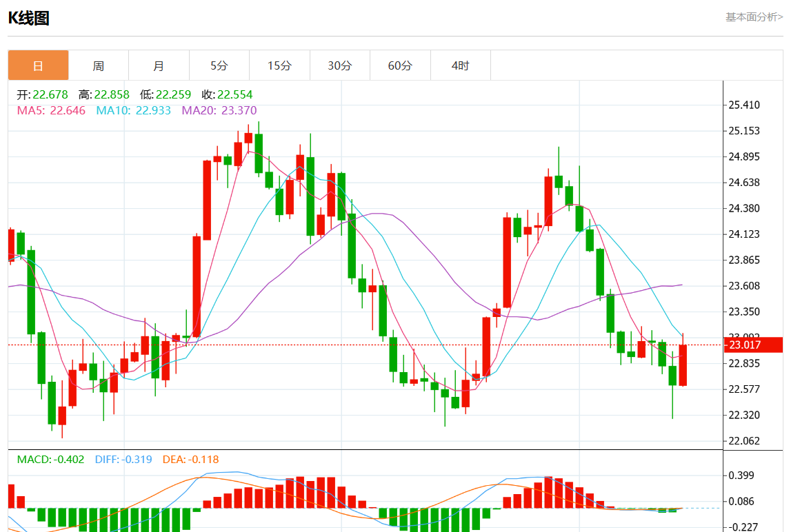The image size is (800, 532).
Task: Click the MA5: 22.646 label
Action: (51, 110)
